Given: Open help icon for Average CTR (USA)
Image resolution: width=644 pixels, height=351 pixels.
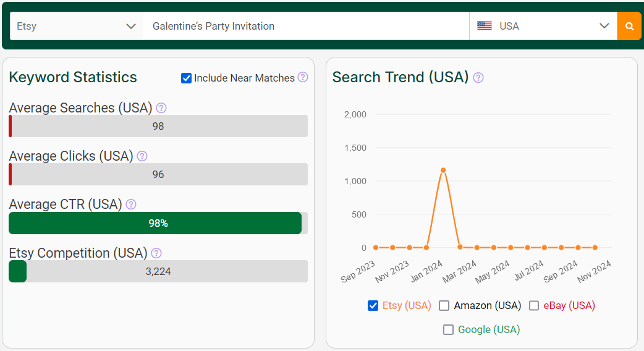Looking at the screenshot, I should [x=131, y=205].
